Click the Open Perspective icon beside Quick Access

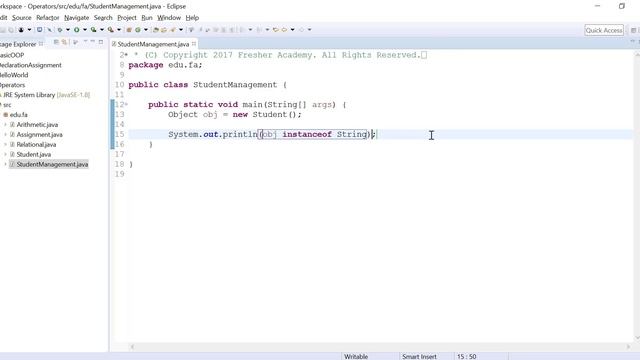[x=633, y=30]
